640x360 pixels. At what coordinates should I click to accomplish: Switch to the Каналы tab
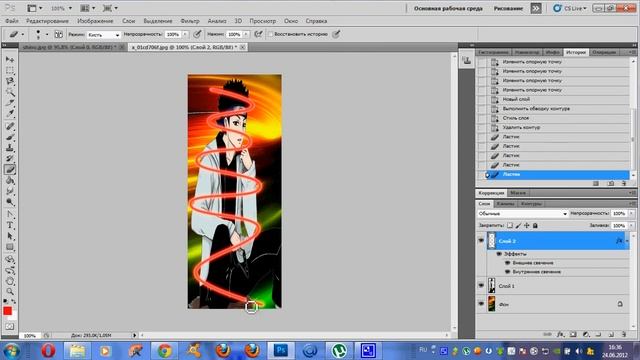click(x=505, y=203)
